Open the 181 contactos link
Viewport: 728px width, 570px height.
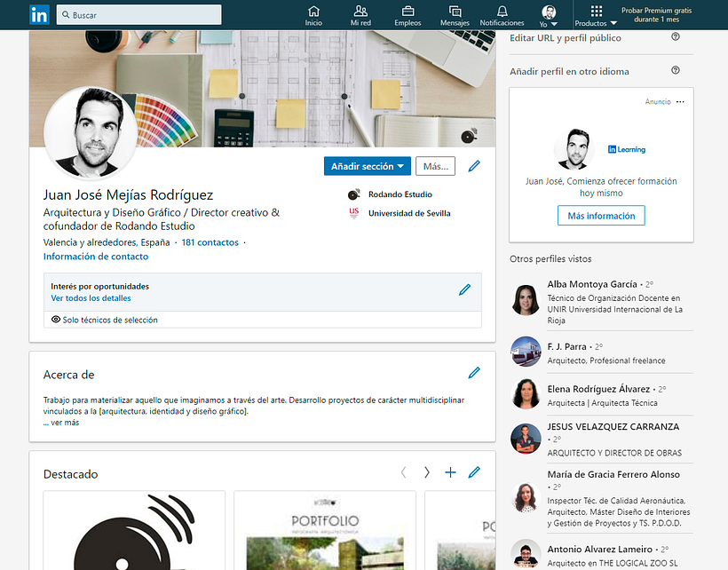pos(210,242)
